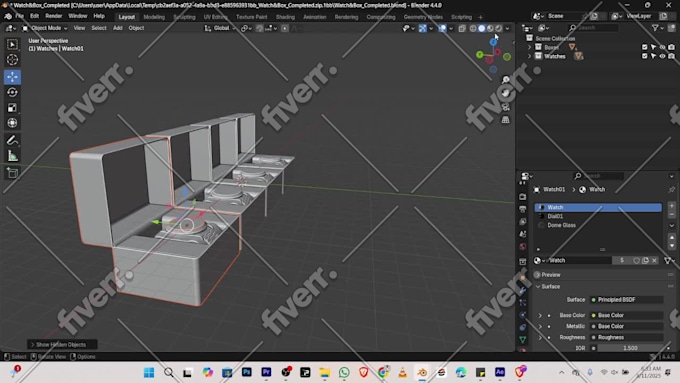Switch to the Animation workspace tab
680x383 pixels.
tap(314, 17)
